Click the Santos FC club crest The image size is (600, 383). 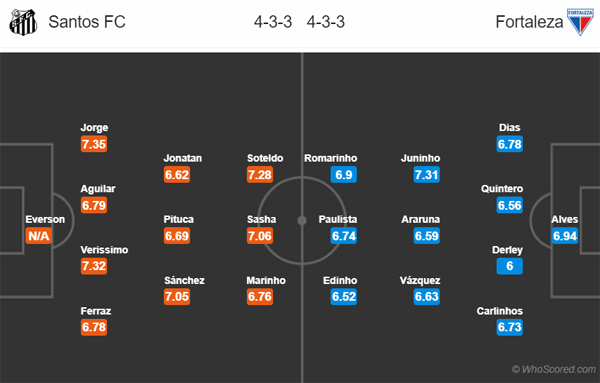[x=23, y=22]
